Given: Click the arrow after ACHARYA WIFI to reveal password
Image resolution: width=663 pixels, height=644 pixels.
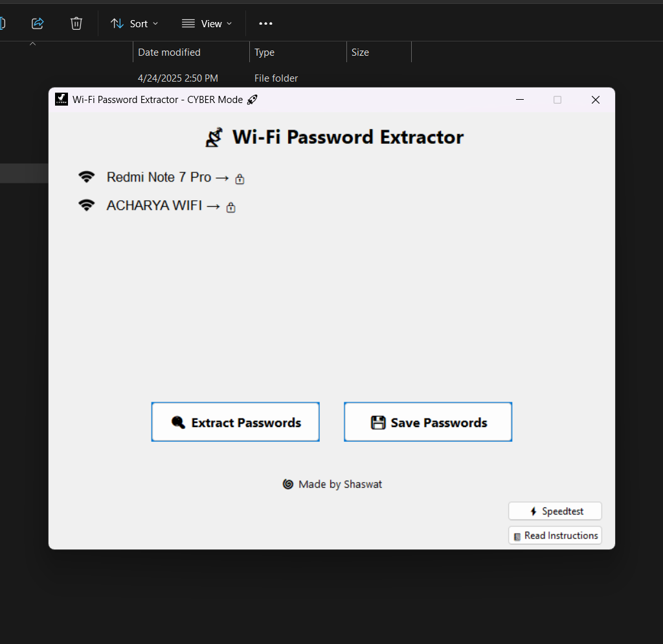Looking at the screenshot, I should (214, 206).
